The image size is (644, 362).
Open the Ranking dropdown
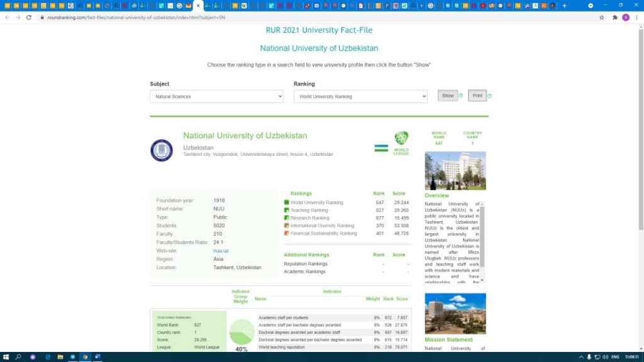pos(360,96)
